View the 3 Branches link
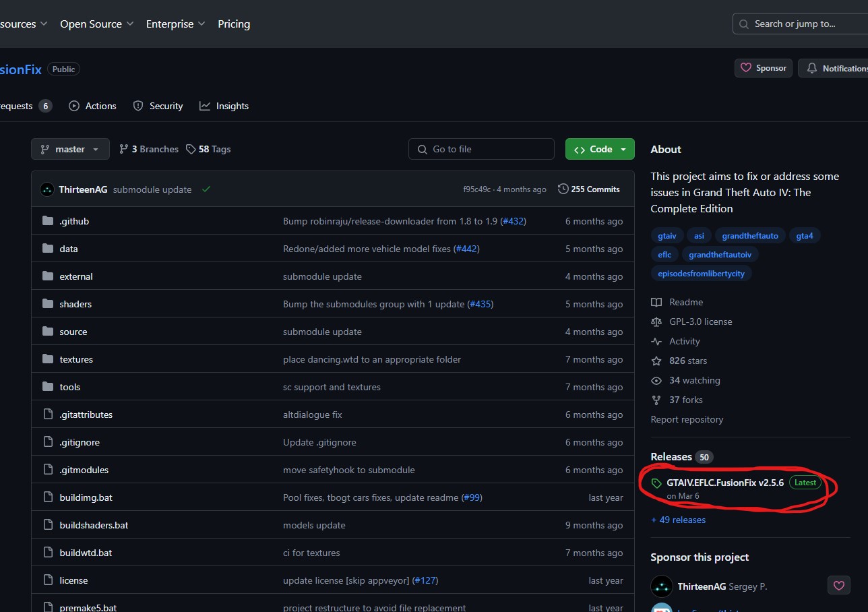 point(149,149)
